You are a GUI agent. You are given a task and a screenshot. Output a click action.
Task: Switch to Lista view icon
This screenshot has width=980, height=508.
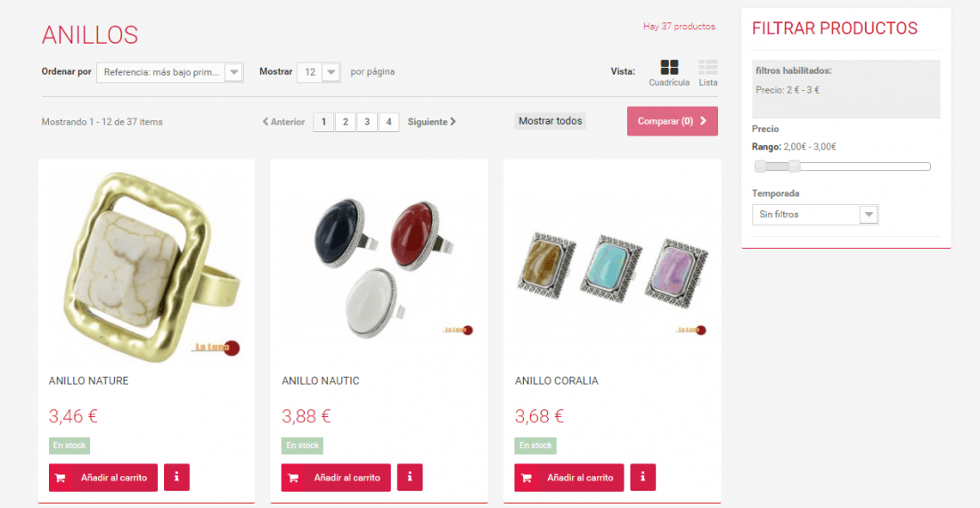point(707,68)
